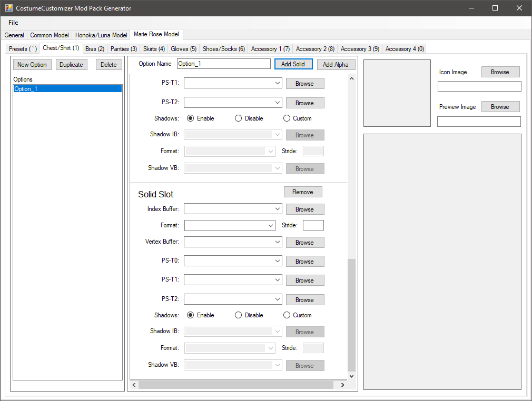Select Enable for Solid Slot Shadows
This screenshot has height=401, width=532.
(201, 315)
